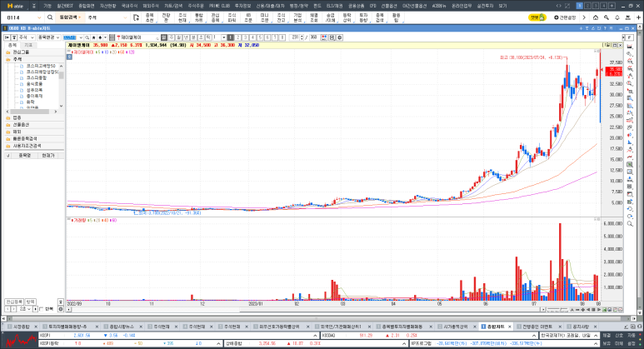The height and width of the screenshot is (349, 644).
Task: Expand the 업종 folder in tree
Action: (x=17, y=117)
